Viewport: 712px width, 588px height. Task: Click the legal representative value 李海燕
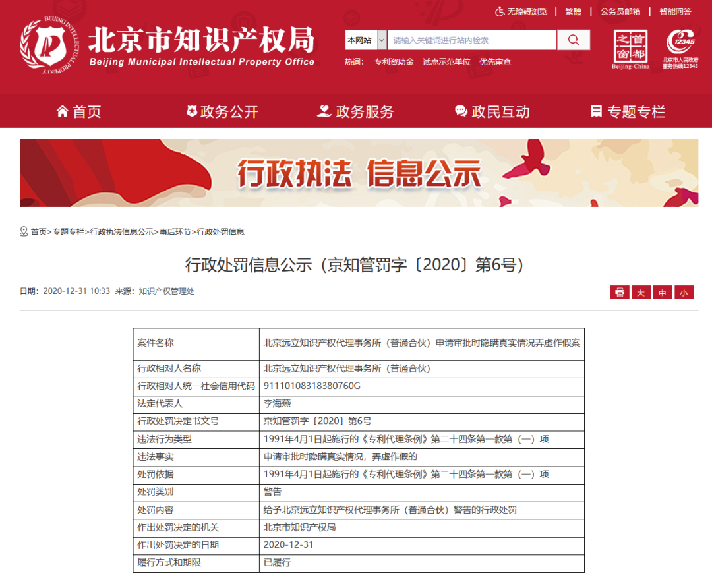tap(421, 403)
